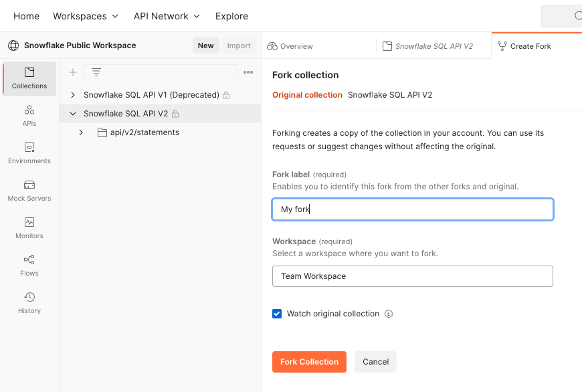Expand the api/v2/statements folder
Screen dimensions: 582x392
click(81, 132)
